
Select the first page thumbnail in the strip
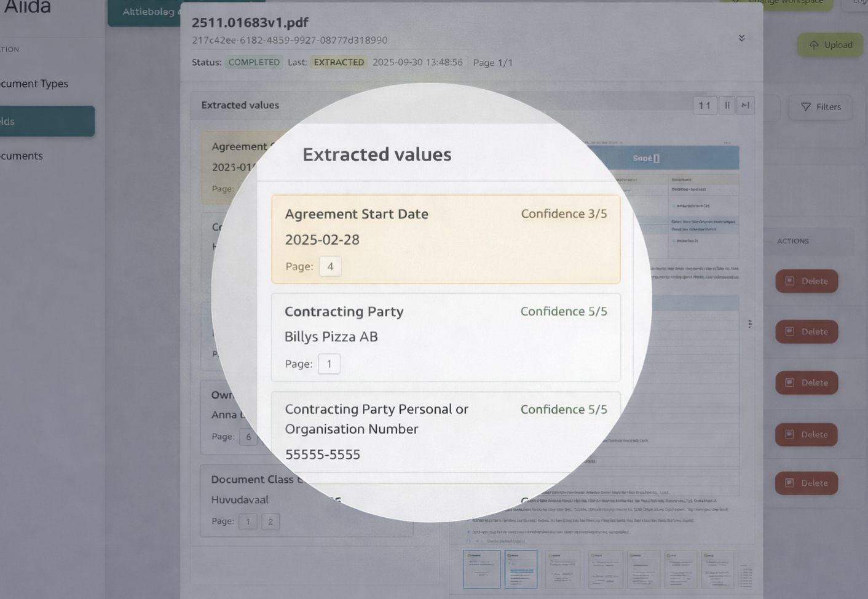482,569
